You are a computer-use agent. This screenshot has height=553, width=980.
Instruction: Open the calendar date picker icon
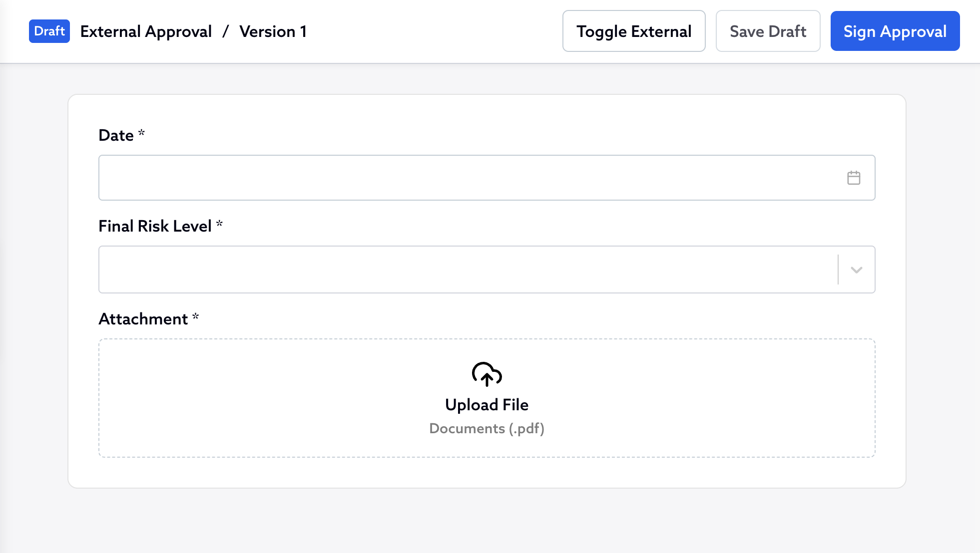(854, 178)
